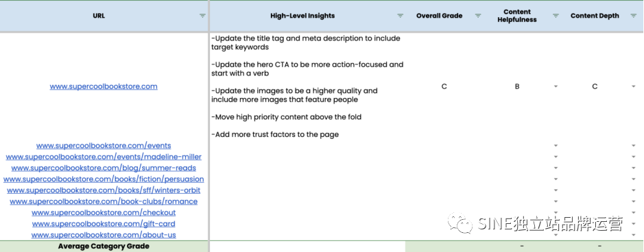The image size is (644, 252).
Task: Open the Overall Grade column filter icon
Action: click(478, 16)
